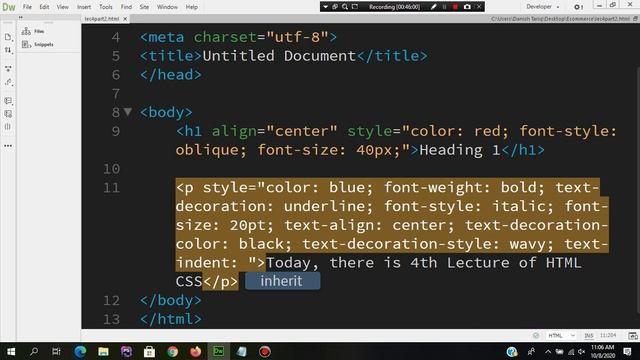The height and width of the screenshot is (360, 640).
Task: Show hidden system tray icons
Action: [548, 351]
